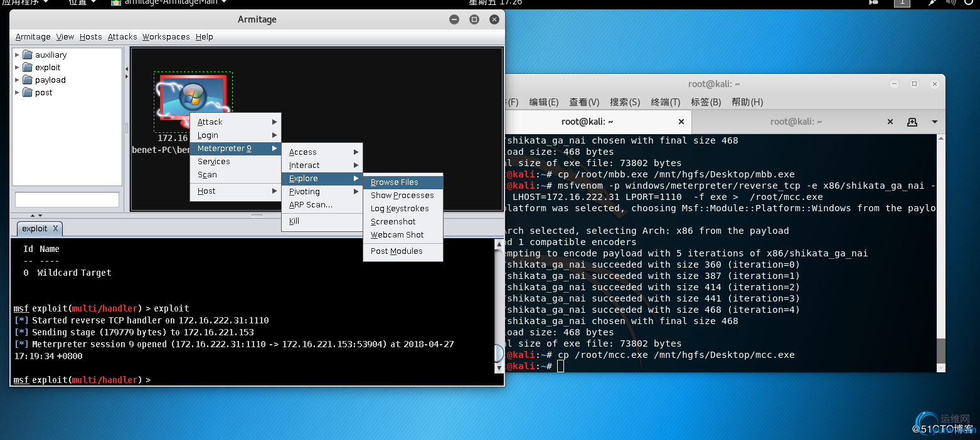Open the Armitage menu in menu bar
Image resolution: width=980 pixels, height=440 pixels.
click(x=33, y=36)
